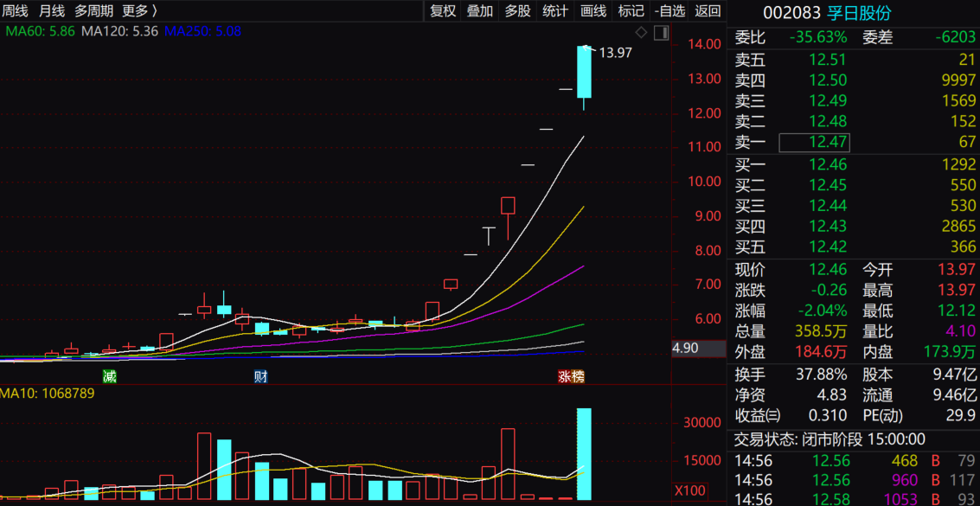Click the diamond icon above the chart
The height and width of the screenshot is (506, 980).
point(641,32)
